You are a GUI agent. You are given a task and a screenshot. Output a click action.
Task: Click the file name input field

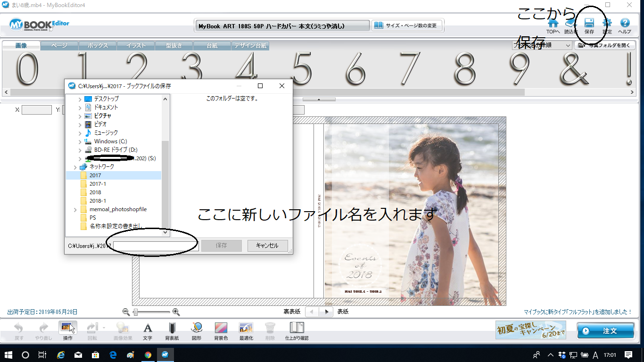point(156,246)
